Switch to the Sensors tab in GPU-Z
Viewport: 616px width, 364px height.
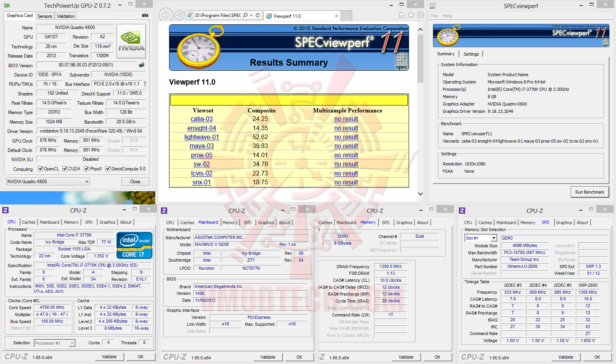(45, 16)
